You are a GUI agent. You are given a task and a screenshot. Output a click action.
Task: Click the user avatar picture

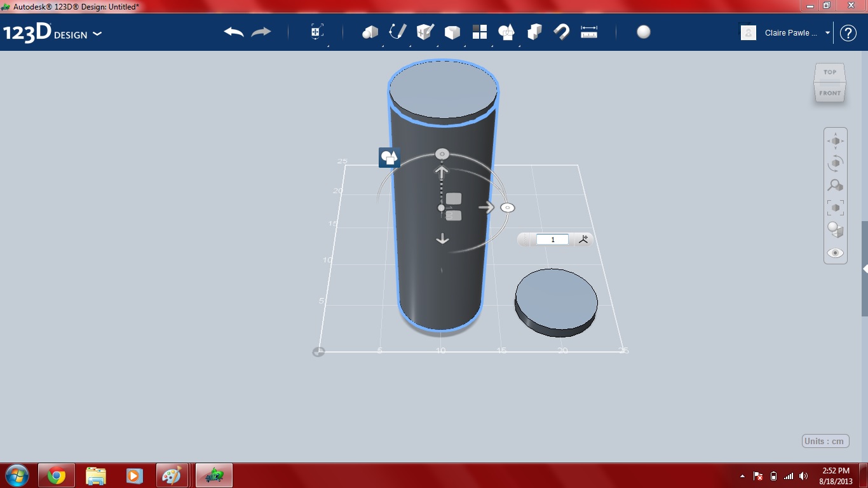(x=749, y=32)
